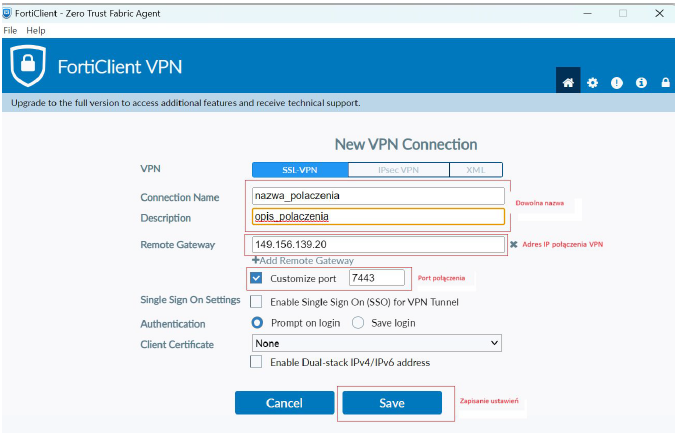Enable Single Sign On for VPN Tunnel
Image resolution: width=675 pixels, height=433 pixels.
coord(257,301)
